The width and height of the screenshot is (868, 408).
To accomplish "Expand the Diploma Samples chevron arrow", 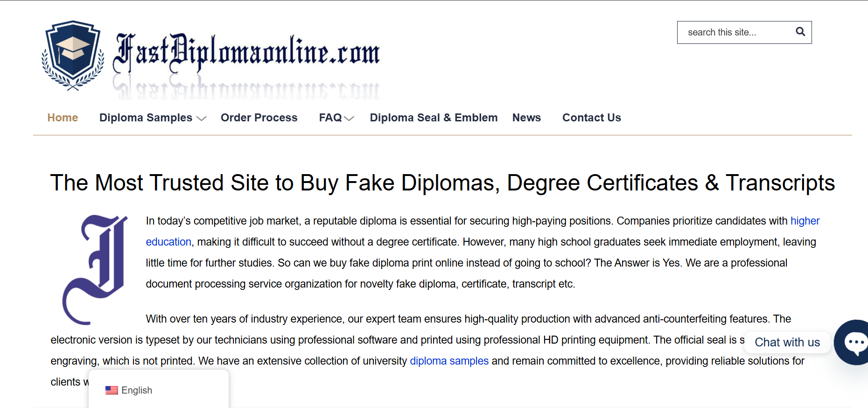I will pos(202,119).
